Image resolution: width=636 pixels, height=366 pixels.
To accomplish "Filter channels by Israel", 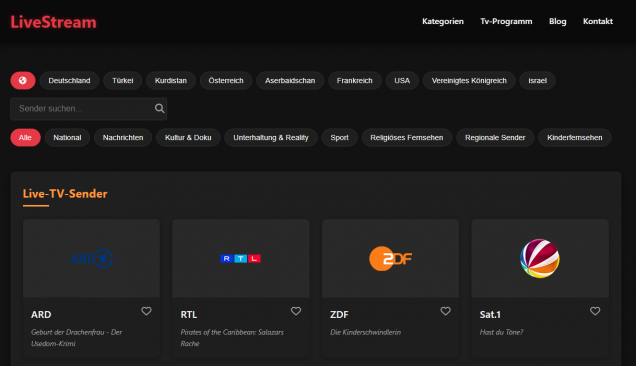I will point(537,80).
